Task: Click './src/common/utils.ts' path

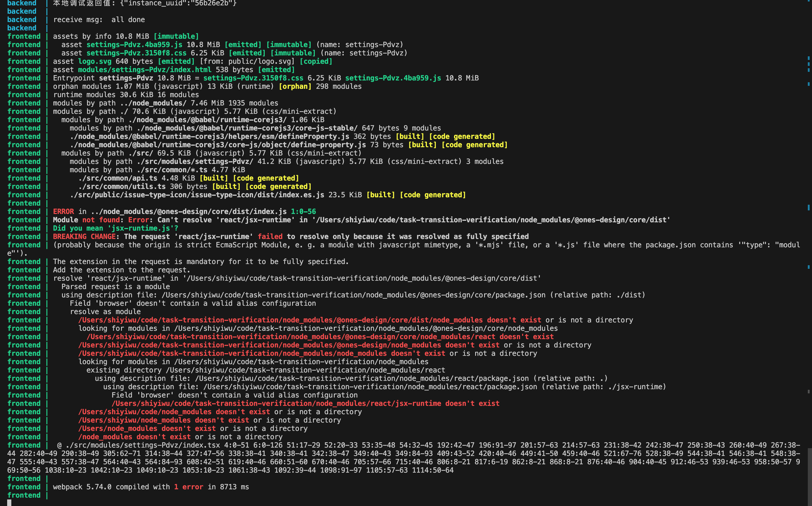Action: pyautogui.click(x=122, y=187)
